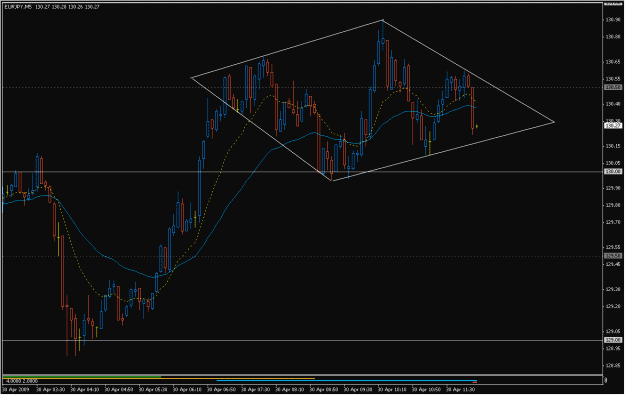Click the 30 Apr 04:10 time label
This screenshot has height=395, width=625.
85,389
